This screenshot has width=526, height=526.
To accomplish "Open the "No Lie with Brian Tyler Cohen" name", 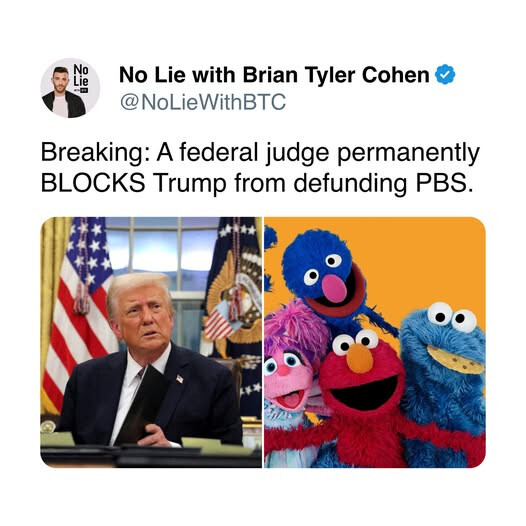I will [x=274, y=75].
